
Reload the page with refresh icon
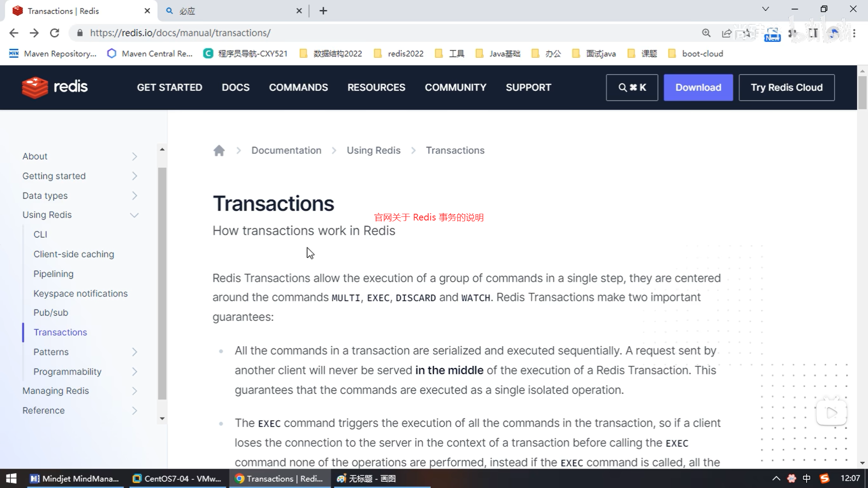coord(55,33)
